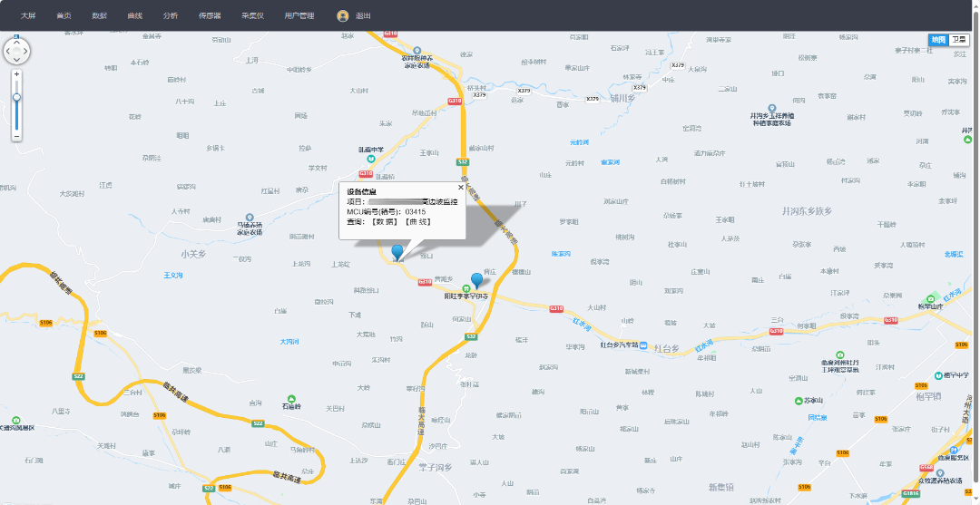This screenshot has width=980, height=505.
Task: Click the 农祥熙种养家庭农场 POI icon
Action: tap(417, 51)
